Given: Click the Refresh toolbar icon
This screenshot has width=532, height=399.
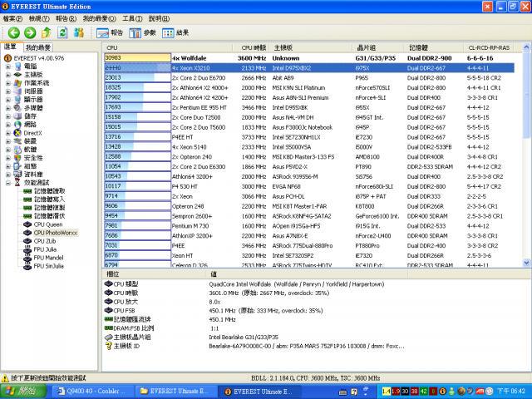Looking at the screenshot, I should point(62,33).
